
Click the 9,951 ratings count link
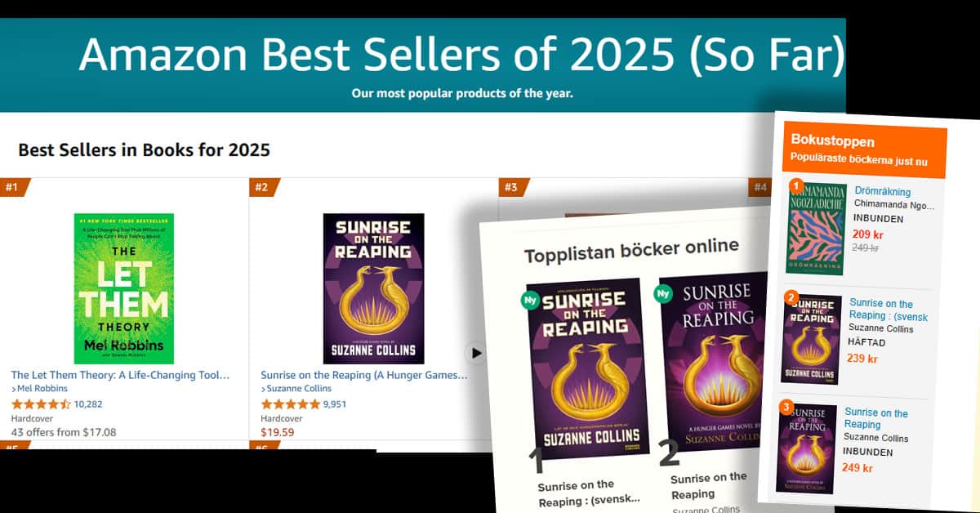click(335, 404)
